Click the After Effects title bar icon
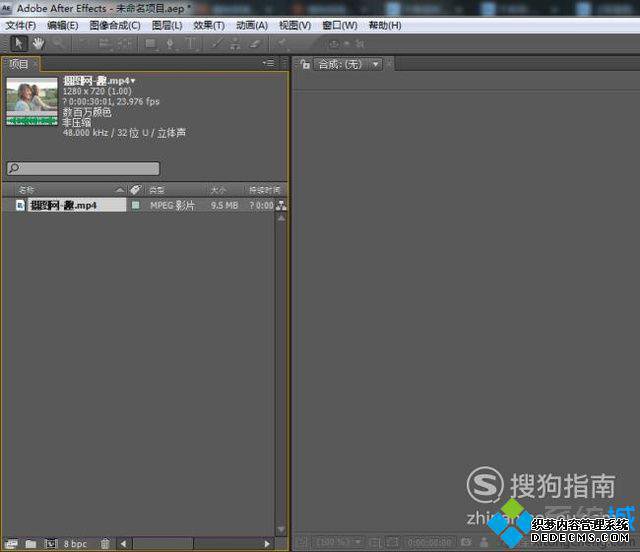 click(x=7, y=8)
